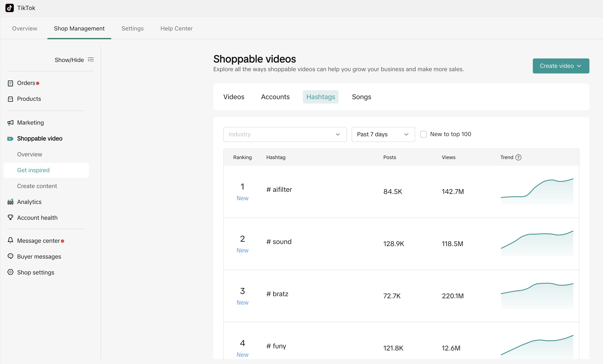603x364 pixels.
Task: Open the Create video dropdown button
Action: pyautogui.click(x=561, y=66)
